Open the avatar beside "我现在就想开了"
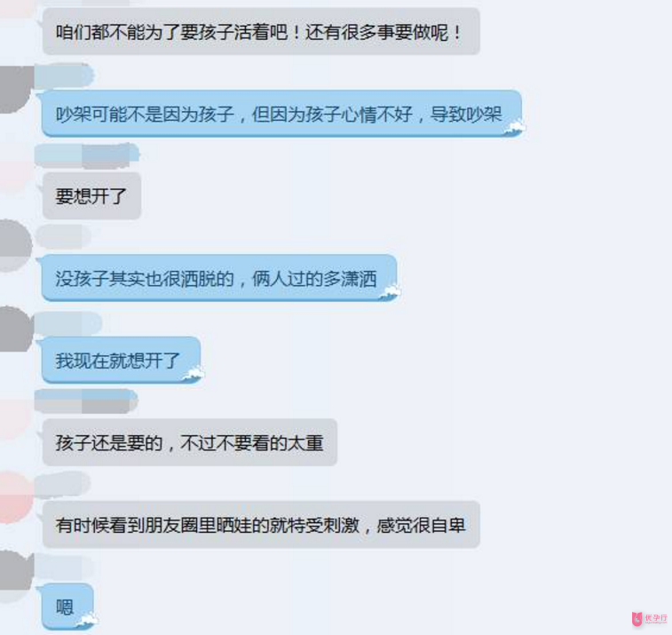Viewport: 672px width, 635px height. (x=16, y=329)
